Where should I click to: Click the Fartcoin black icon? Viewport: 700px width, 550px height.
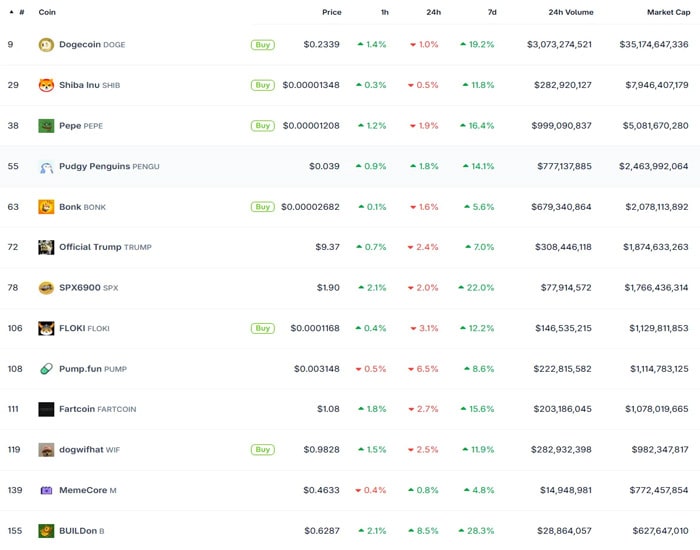coord(46,409)
